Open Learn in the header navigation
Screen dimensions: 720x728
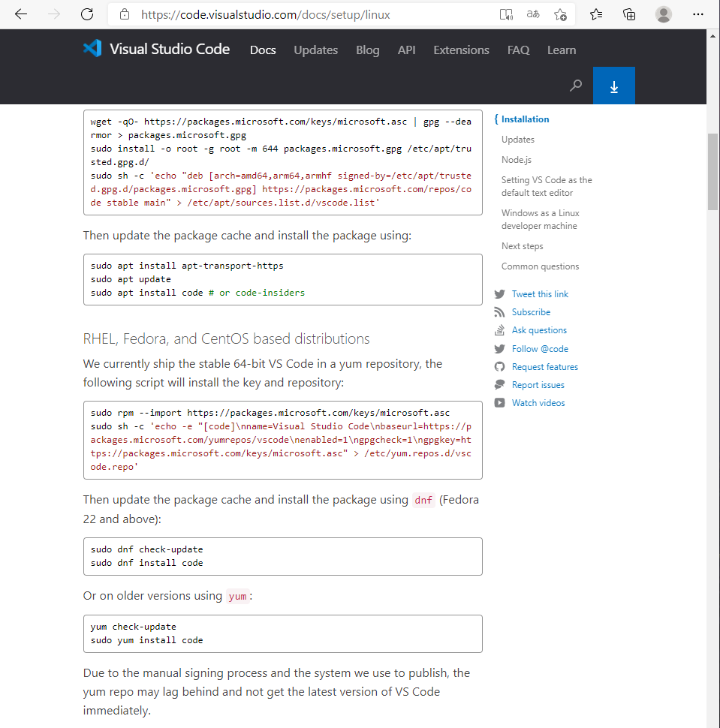[561, 50]
